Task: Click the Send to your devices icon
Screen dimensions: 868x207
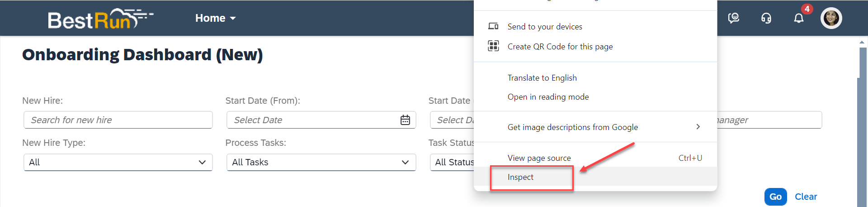Action: click(x=493, y=26)
